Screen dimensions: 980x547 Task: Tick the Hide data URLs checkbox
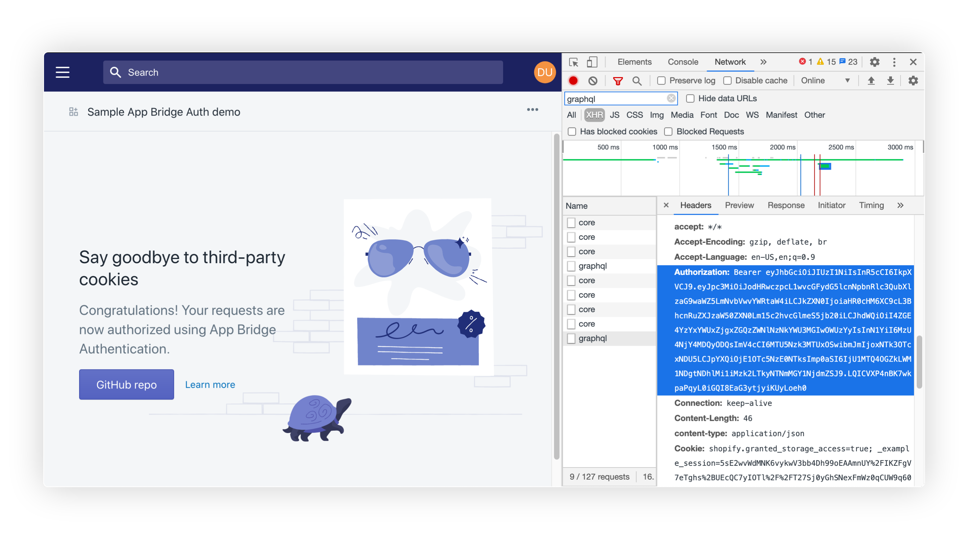point(690,99)
